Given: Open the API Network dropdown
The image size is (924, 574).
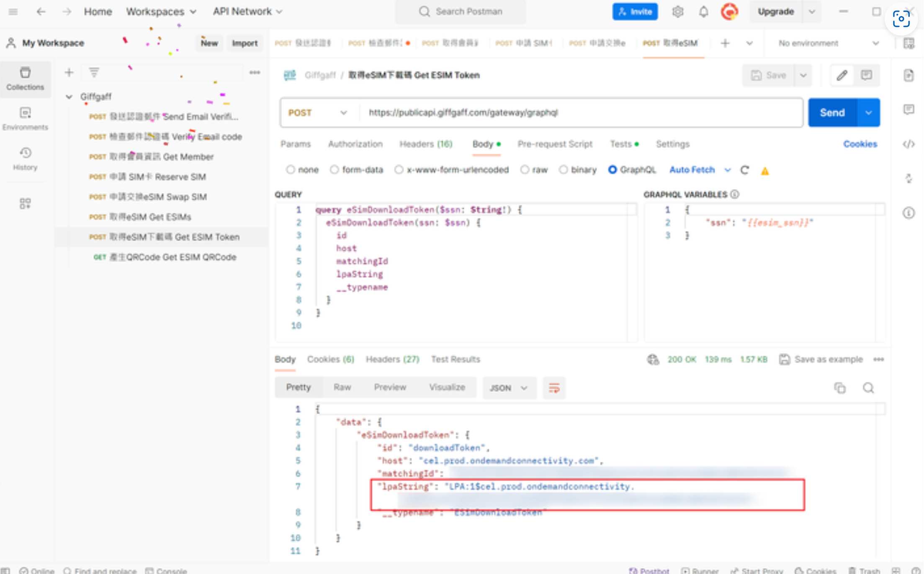Looking at the screenshot, I should (x=247, y=12).
